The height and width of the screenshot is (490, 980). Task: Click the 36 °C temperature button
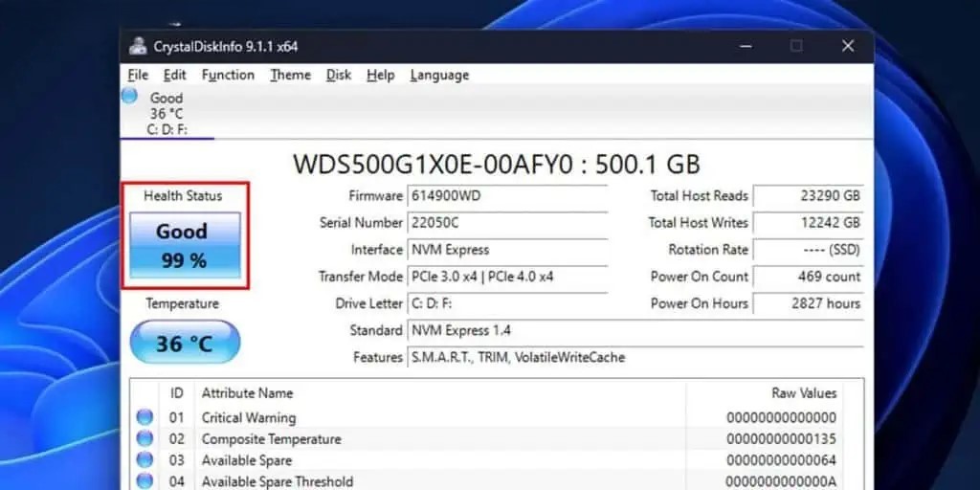[185, 342]
